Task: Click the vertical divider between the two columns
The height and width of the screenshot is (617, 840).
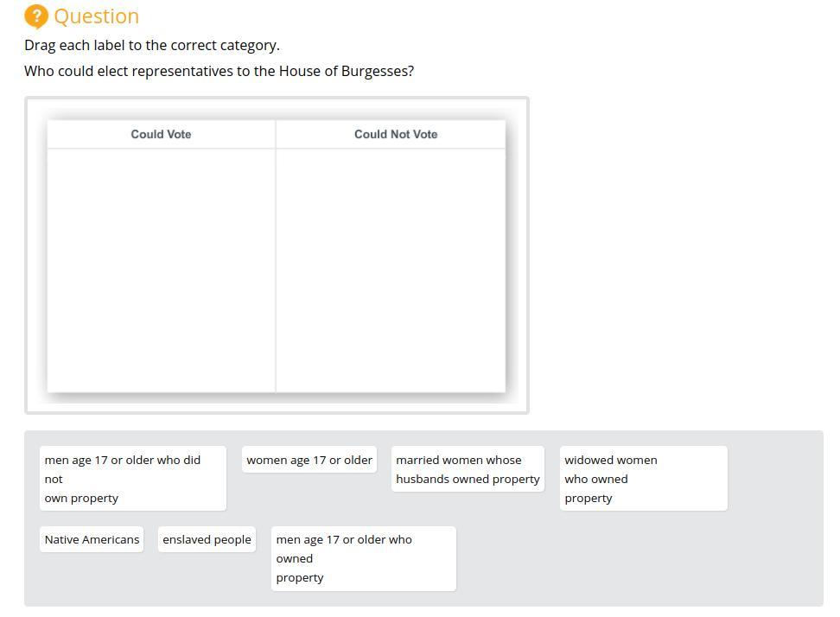Action: 276,270
